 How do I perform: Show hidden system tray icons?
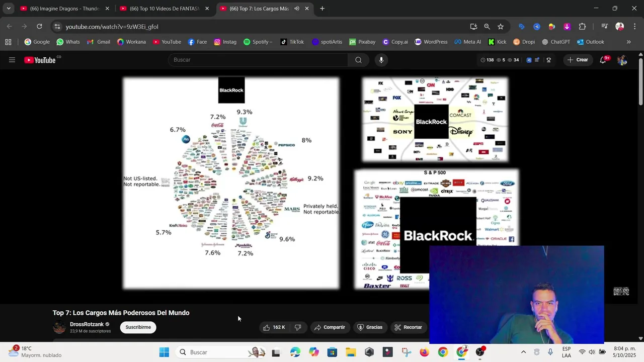(523, 352)
